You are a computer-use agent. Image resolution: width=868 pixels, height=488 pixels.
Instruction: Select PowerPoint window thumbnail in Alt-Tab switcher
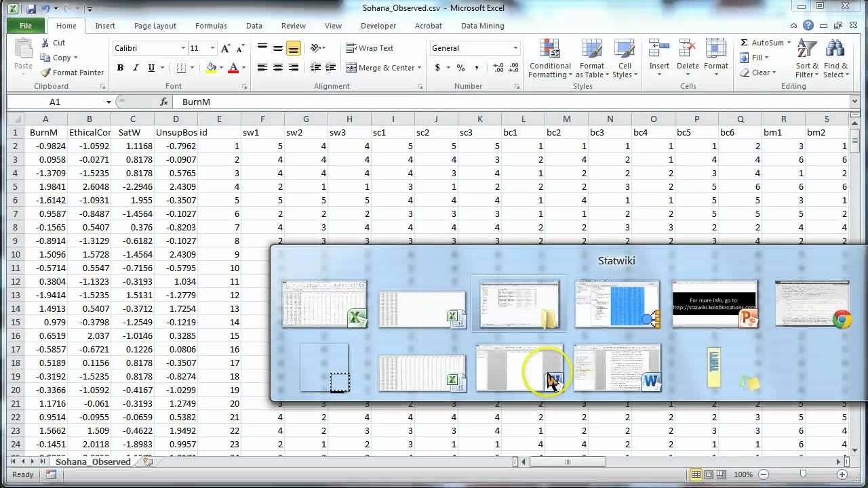tap(715, 304)
